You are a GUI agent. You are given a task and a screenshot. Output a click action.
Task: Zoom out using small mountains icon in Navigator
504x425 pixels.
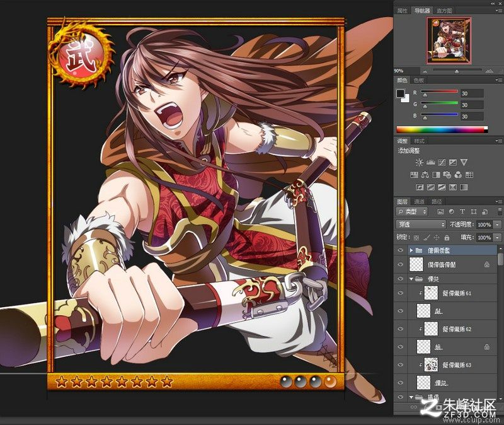click(425, 71)
